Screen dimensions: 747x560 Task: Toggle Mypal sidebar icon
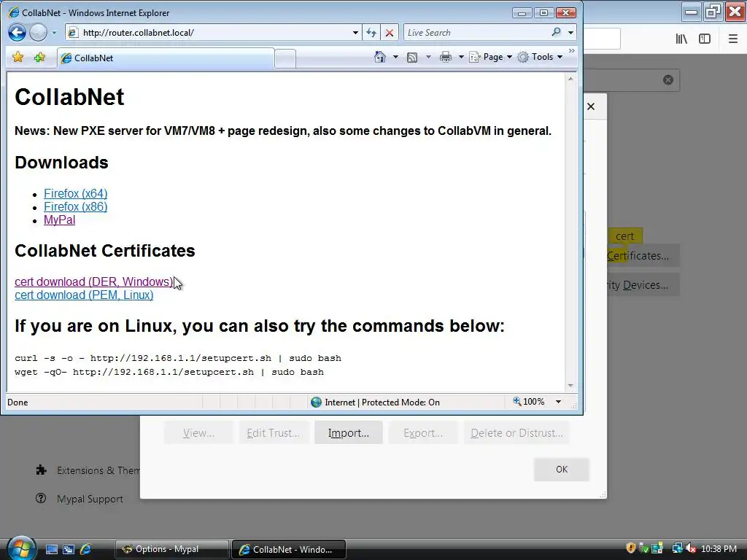[705, 39]
